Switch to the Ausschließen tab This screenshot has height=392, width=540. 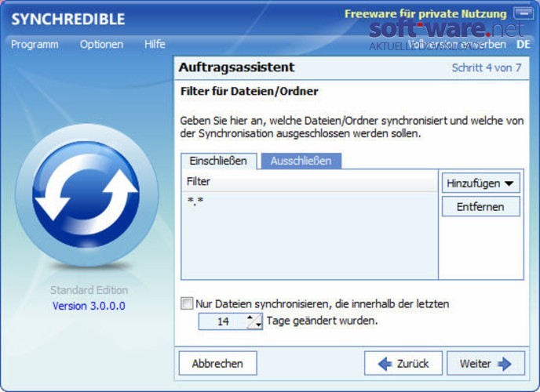coord(301,161)
